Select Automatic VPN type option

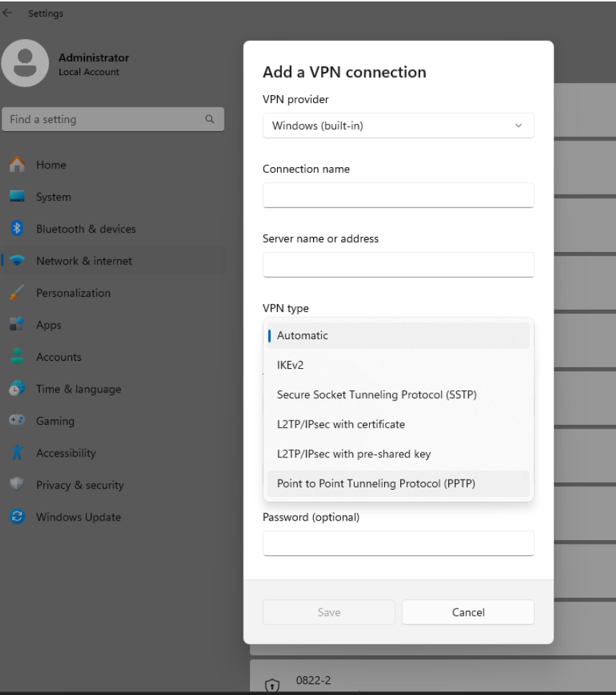(x=398, y=336)
